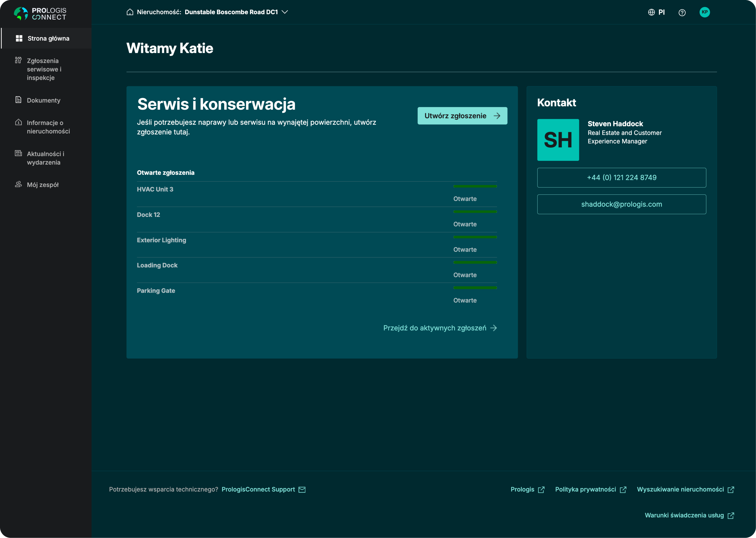Click the Mój zespół people icon

[x=18, y=184]
